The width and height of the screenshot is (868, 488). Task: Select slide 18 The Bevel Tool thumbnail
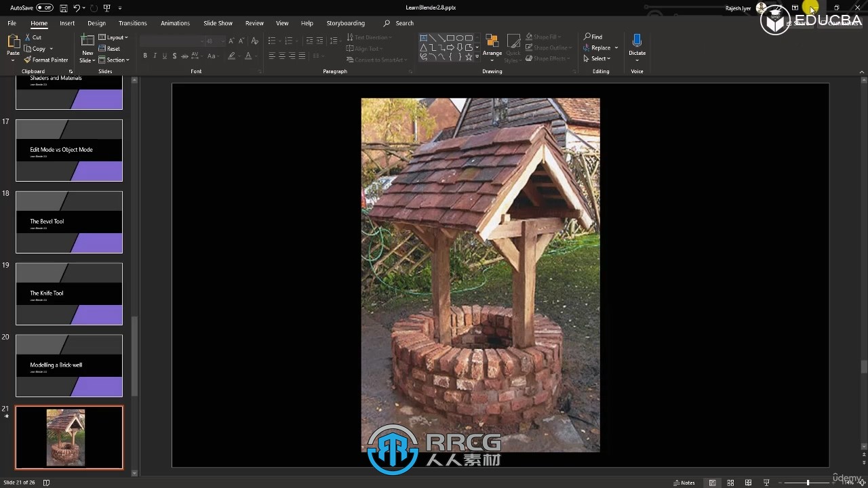(69, 222)
